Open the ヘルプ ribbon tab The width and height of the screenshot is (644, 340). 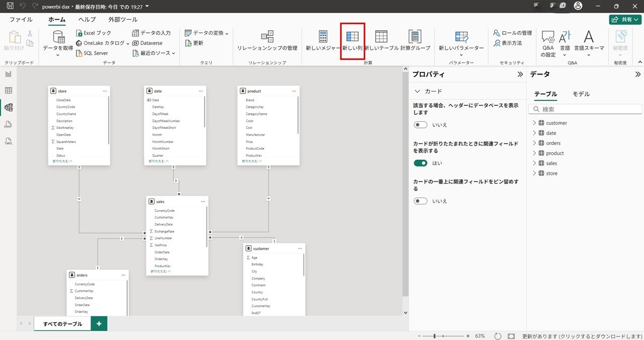[87, 20]
